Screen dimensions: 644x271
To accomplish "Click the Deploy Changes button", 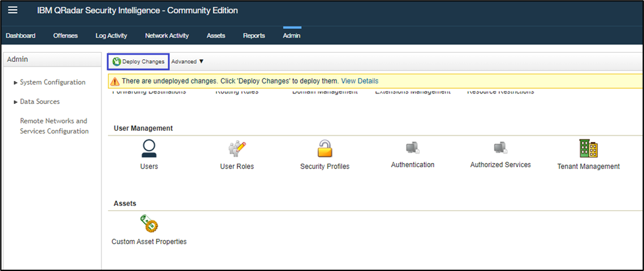I will click(x=138, y=62).
